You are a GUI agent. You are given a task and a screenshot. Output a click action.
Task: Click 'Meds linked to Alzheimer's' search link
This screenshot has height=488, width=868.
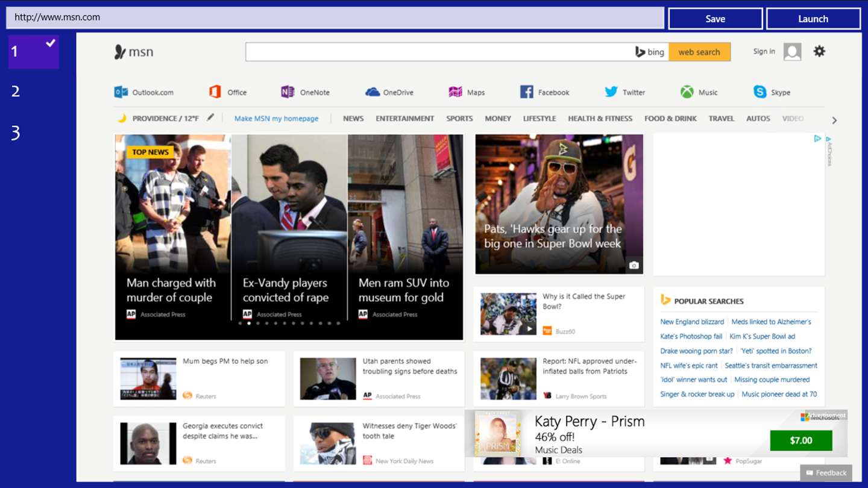click(771, 322)
